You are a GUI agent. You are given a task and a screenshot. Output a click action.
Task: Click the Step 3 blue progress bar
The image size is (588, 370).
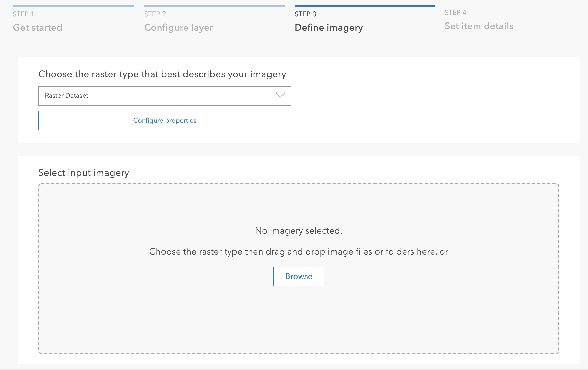point(364,5)
